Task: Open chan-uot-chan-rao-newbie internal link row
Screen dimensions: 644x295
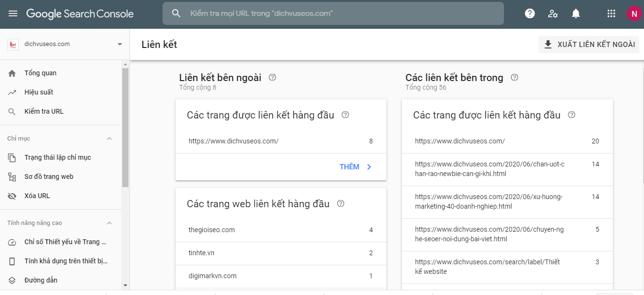Action: coord(507,169)
